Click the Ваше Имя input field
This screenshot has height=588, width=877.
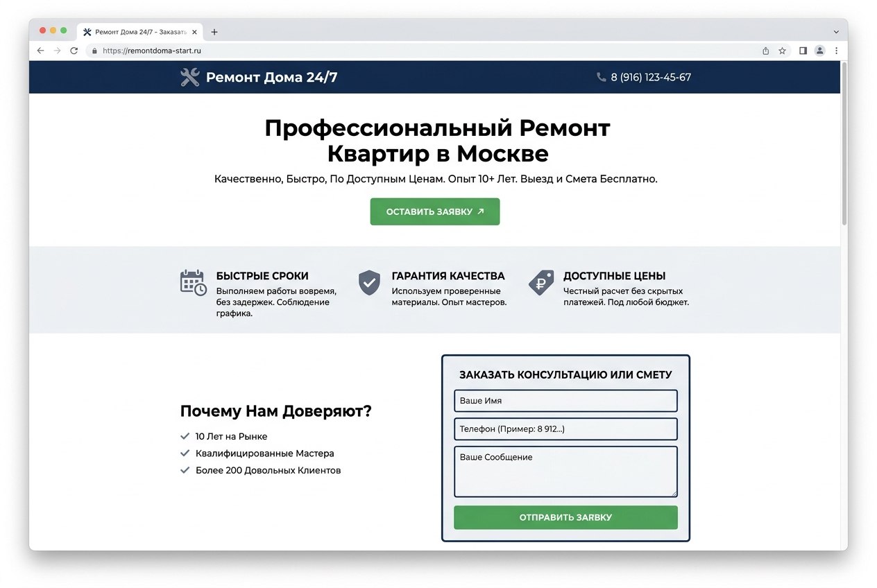click(x=565, y=401)
